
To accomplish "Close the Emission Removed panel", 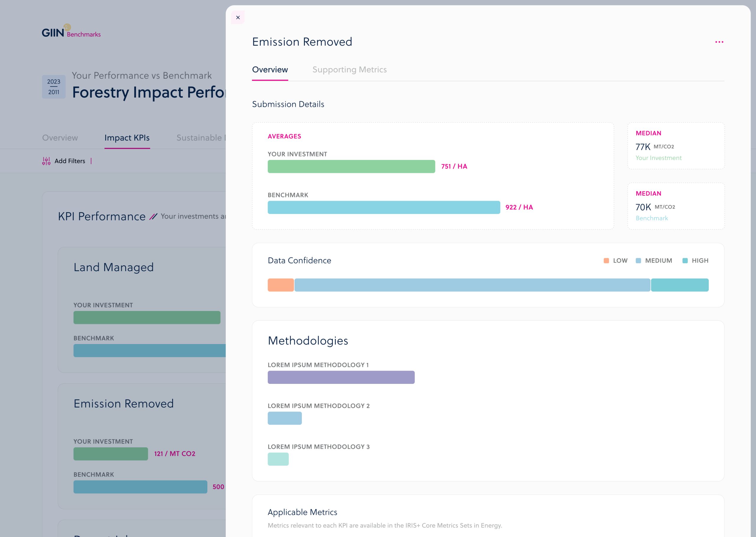I will 237,17.
